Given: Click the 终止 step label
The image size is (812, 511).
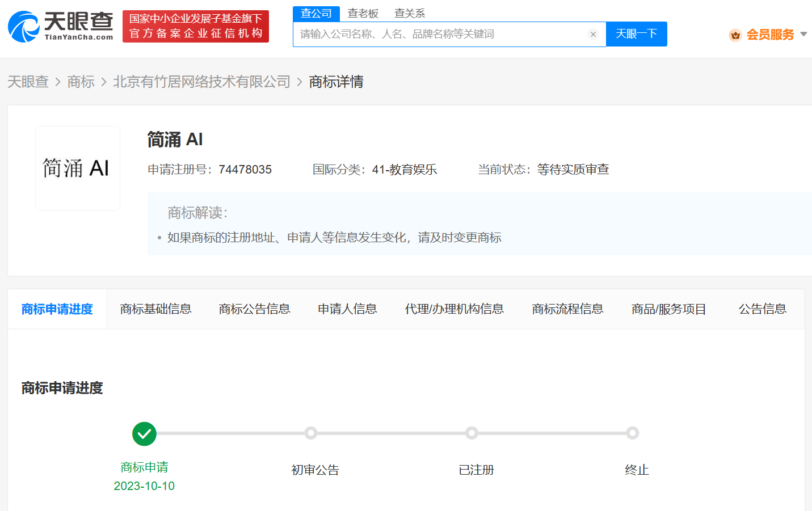Looking at the screenshot, I should point(637,470).
